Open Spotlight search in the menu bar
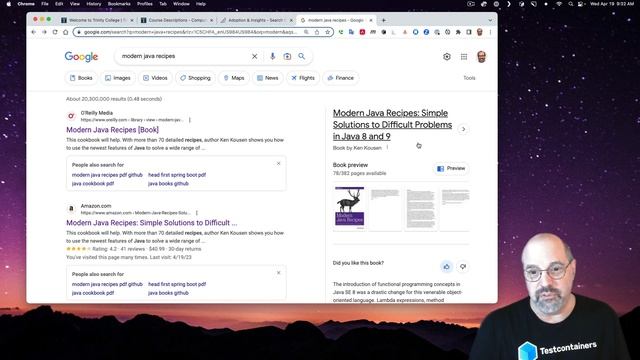 [x=570, y=4]
